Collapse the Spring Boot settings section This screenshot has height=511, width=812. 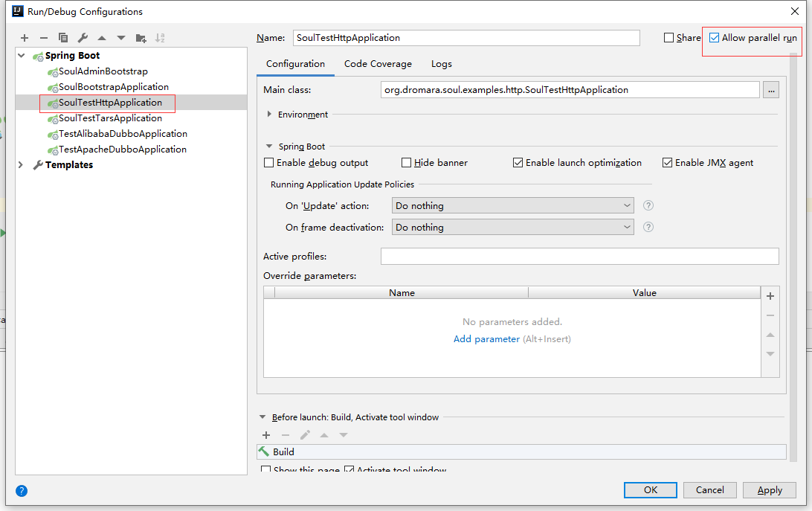(x=269, y=146)
